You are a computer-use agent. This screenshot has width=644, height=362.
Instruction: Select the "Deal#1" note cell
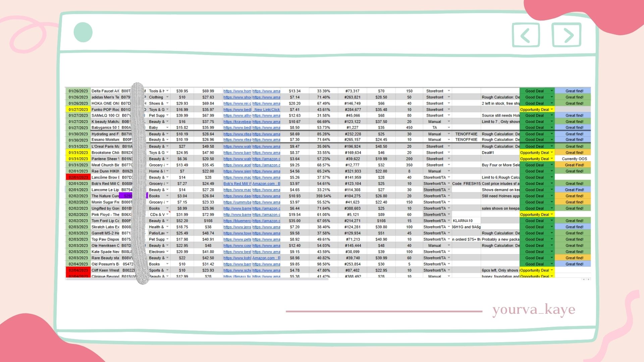pos(500,153)
